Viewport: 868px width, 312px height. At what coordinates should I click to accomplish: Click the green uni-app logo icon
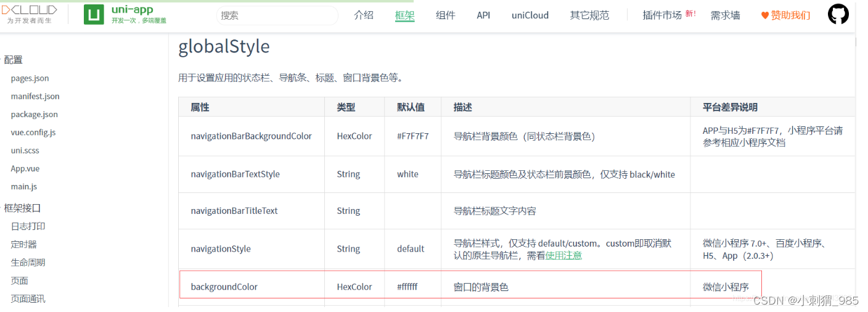[x=94, y=15]
